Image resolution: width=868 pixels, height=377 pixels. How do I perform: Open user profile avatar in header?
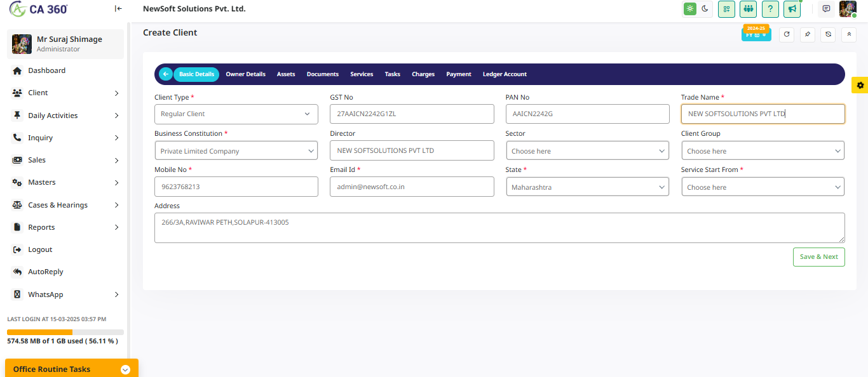848,9
